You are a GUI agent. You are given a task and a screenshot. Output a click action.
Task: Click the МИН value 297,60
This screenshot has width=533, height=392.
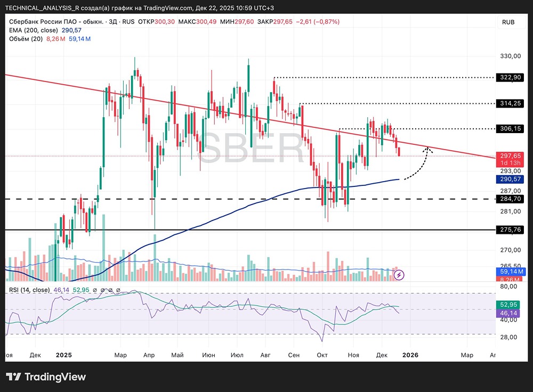(244, 22)
